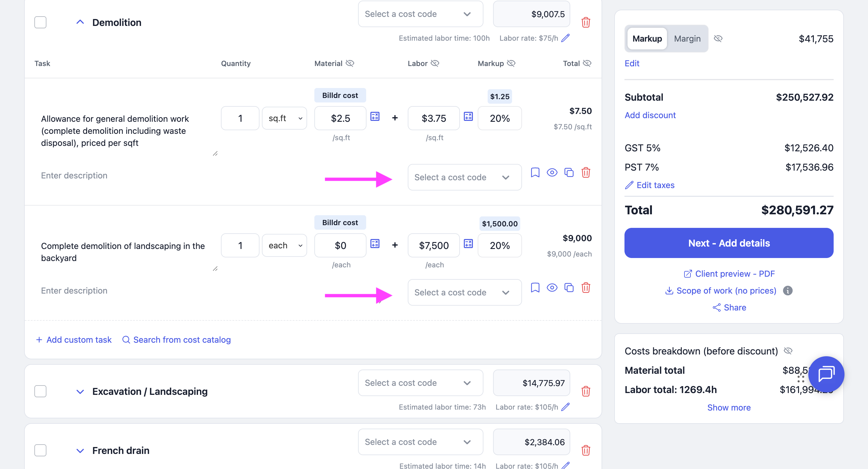Delete the landscaping demolition task
Viewport: 868px width, 469px height.
click(x=586, y=288)
